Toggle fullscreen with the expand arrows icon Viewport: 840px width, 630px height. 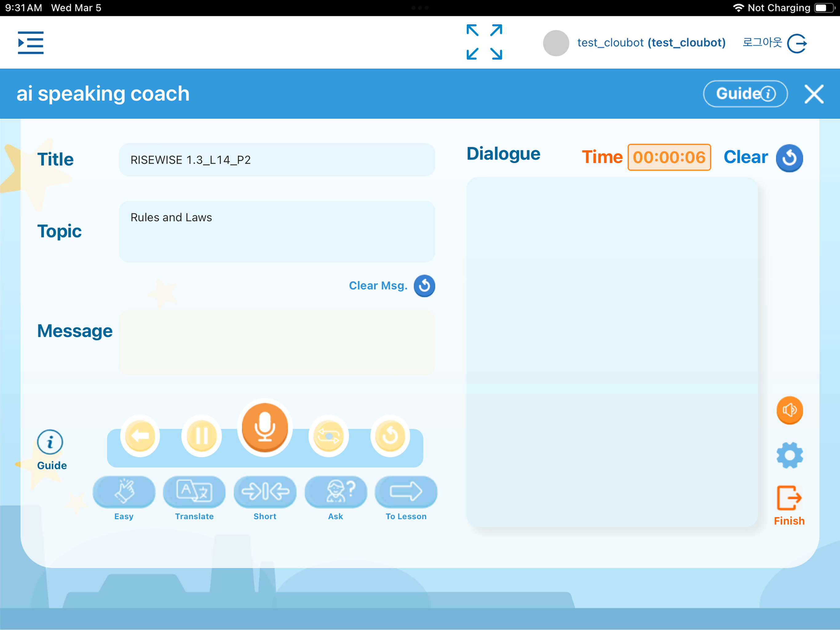pyautogui.click(x=484, y=42)
